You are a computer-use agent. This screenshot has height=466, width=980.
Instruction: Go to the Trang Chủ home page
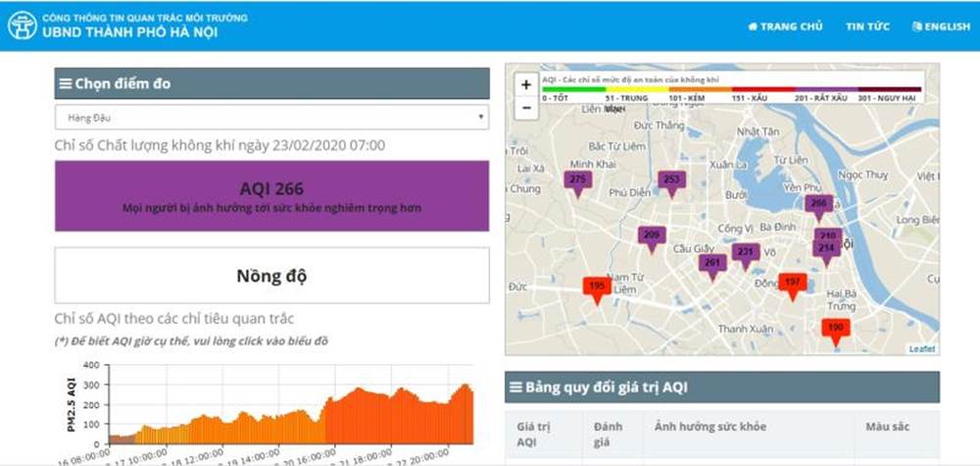coord(785,26)
